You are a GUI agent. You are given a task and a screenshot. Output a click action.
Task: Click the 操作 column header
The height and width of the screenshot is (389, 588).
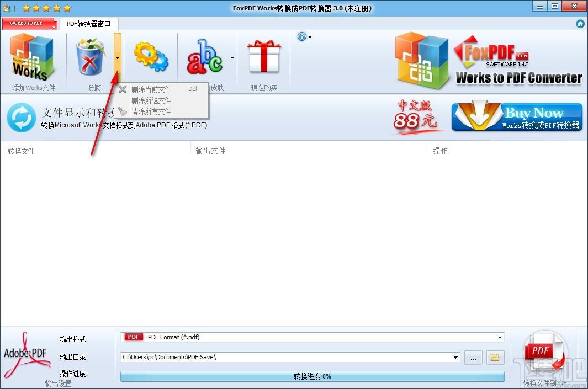(440, 151)
